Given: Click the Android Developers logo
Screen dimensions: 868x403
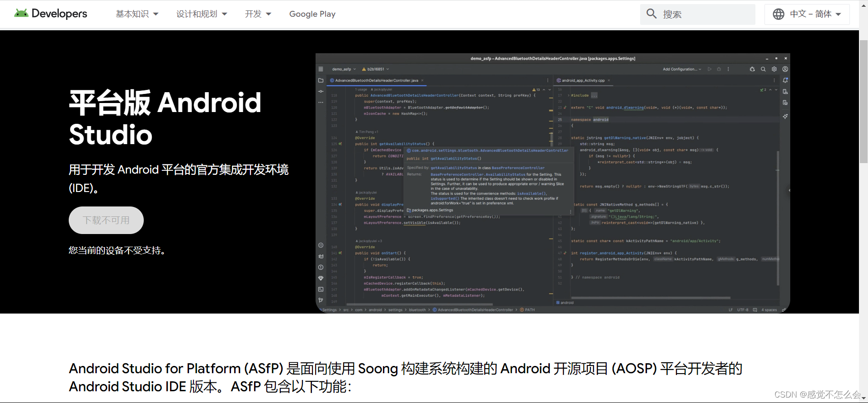Looking at the screenshot, I should pyautogui.click(x=50, y=14).
